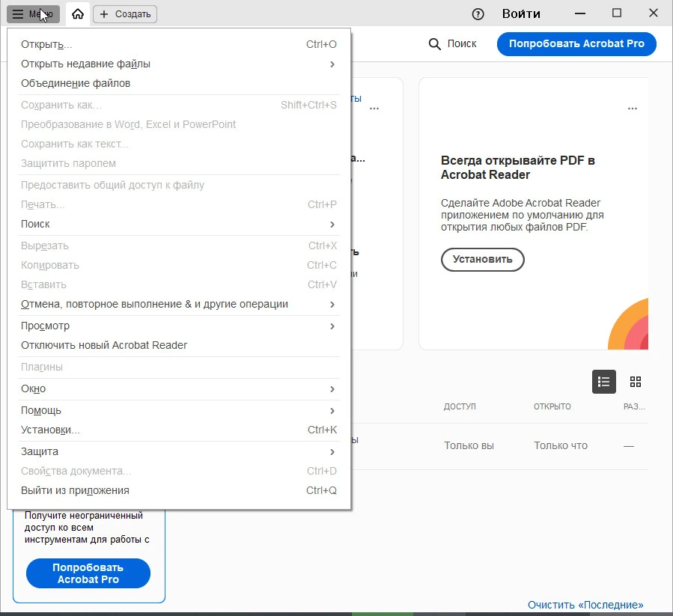
Task: Select Открыть... menu item
Action: pyautogui.click(x=179, y=44)
